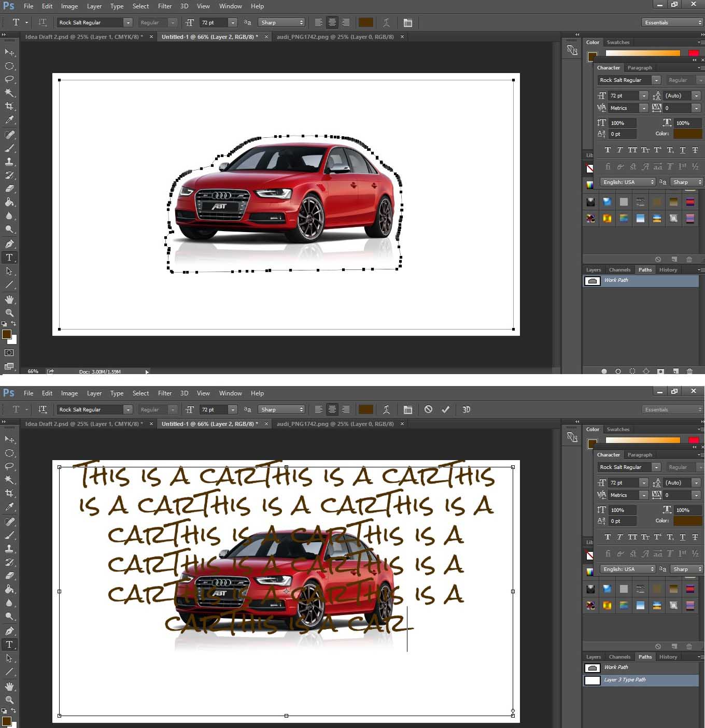Commit the text edit with the checkmark
The width and height of the screenshot is (705, 728).
pos(445,409)
